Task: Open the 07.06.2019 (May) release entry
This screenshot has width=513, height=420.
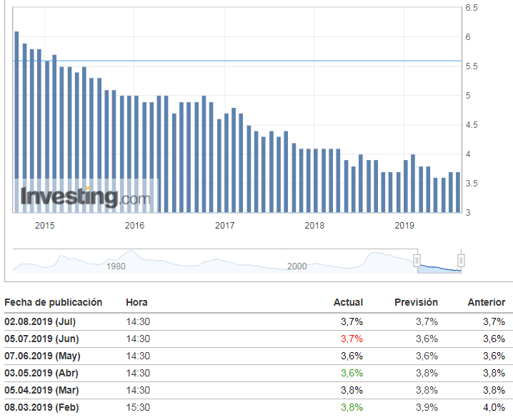Action: coord(42,356)
